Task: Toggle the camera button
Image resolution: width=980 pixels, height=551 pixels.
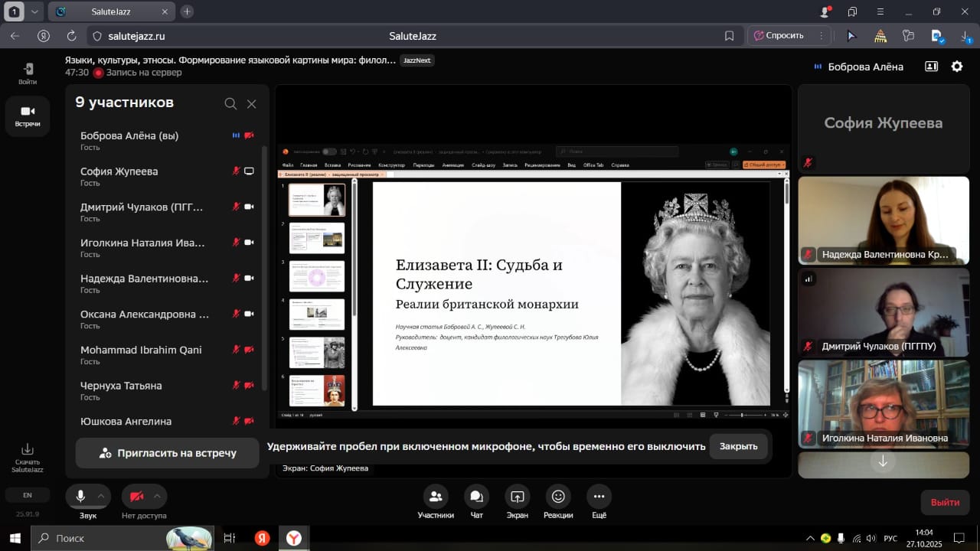Action: pyautogui.click(x=137, y=497)
